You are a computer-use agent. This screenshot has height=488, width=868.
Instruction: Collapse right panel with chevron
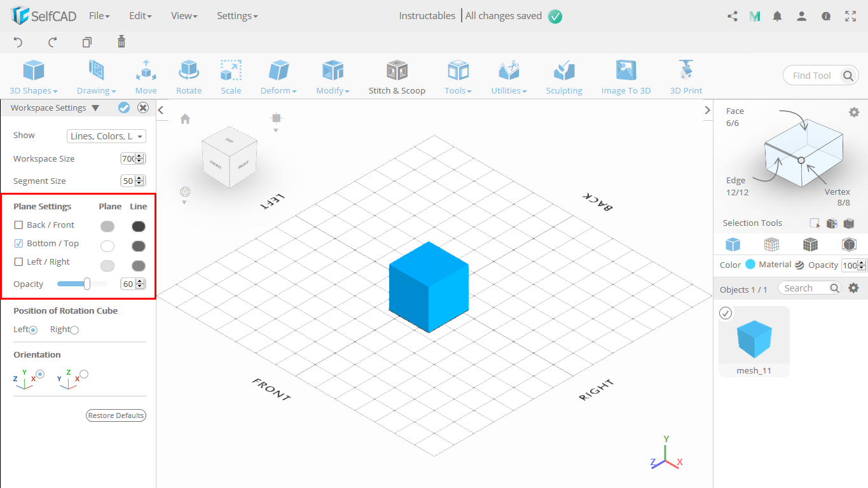(707, 110)
